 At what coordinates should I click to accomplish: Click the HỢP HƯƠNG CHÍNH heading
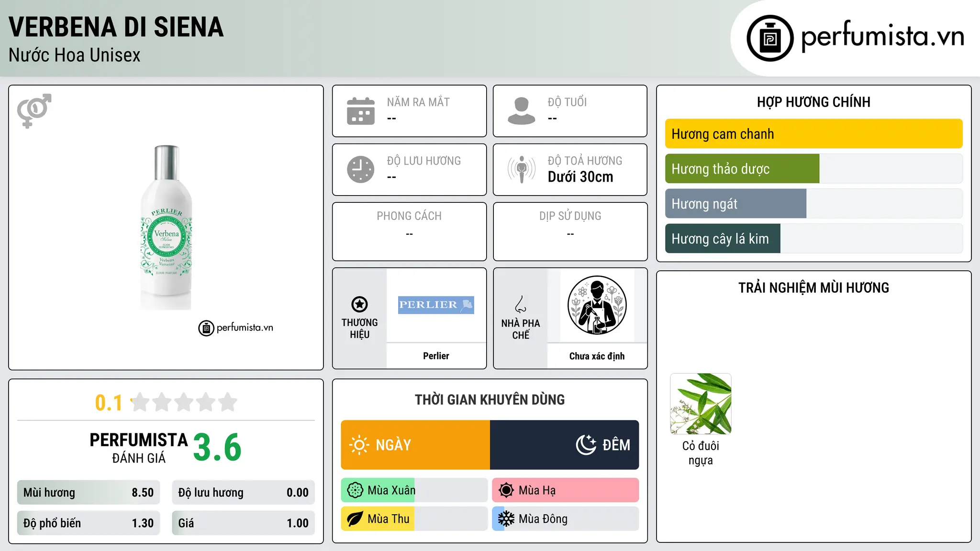click(813, 102)
